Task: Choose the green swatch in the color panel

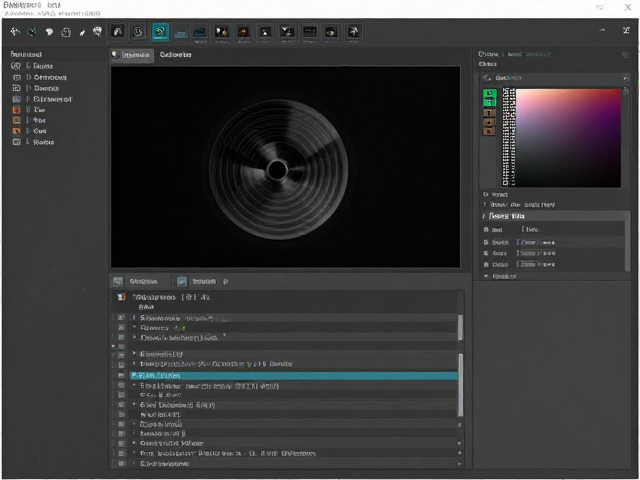Action: point(489,98)
